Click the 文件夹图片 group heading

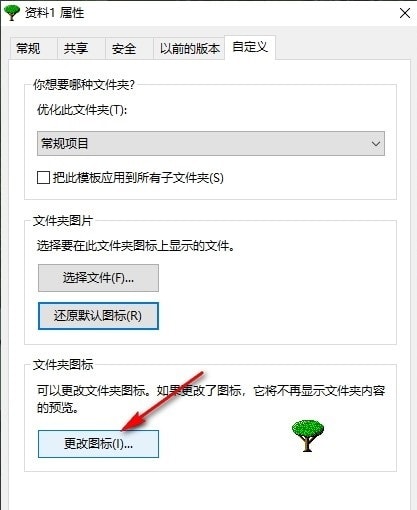pos(63,221)
